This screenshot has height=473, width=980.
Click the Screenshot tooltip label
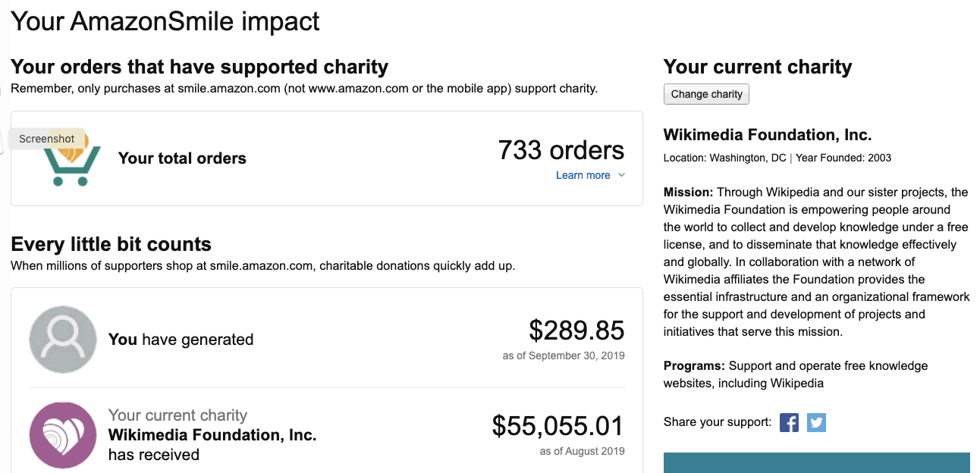[x=47, y=139]
